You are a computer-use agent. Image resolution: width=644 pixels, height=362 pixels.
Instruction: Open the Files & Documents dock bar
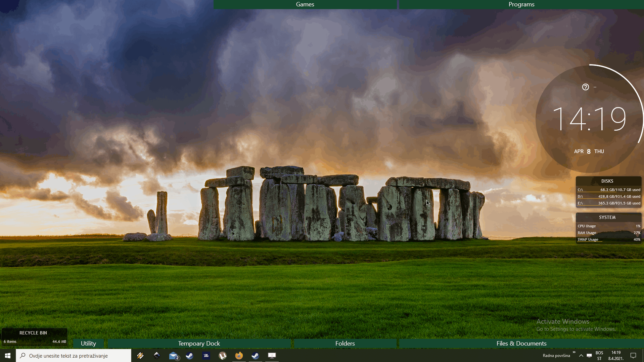pyautogui.click(x=521, y=344)
